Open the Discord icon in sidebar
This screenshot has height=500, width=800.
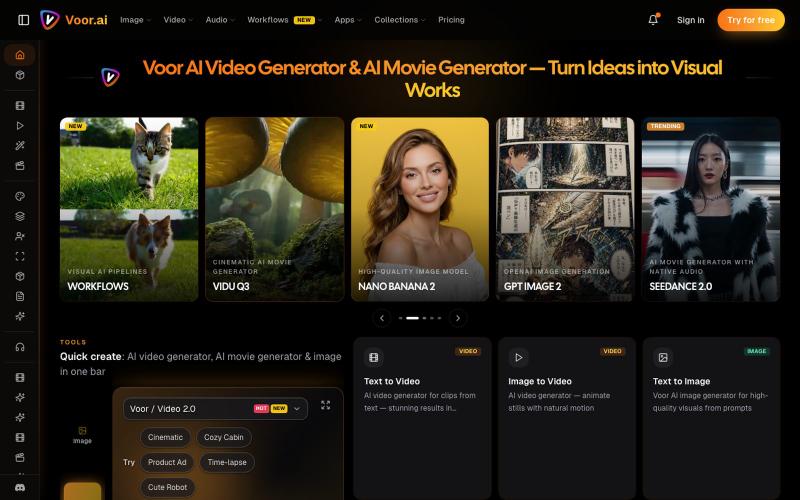click(x=20, y=488)
